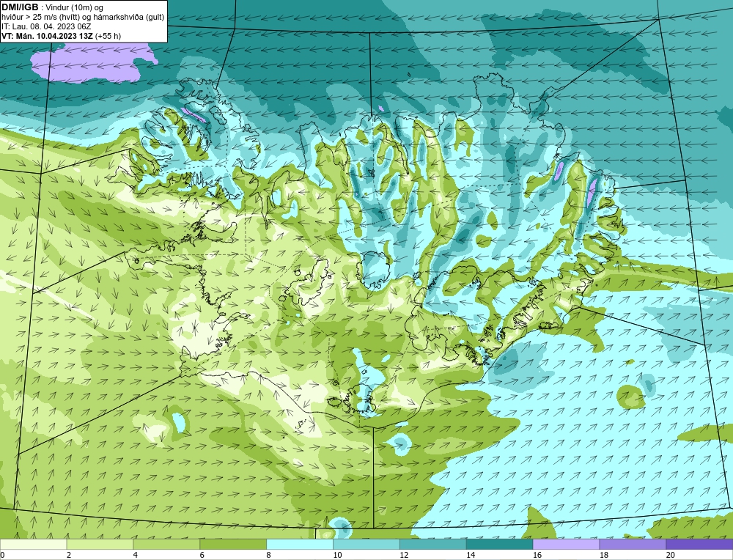
Task: Click the 0–2 m/s legend color swatch
Action: (x=33, y=544)
